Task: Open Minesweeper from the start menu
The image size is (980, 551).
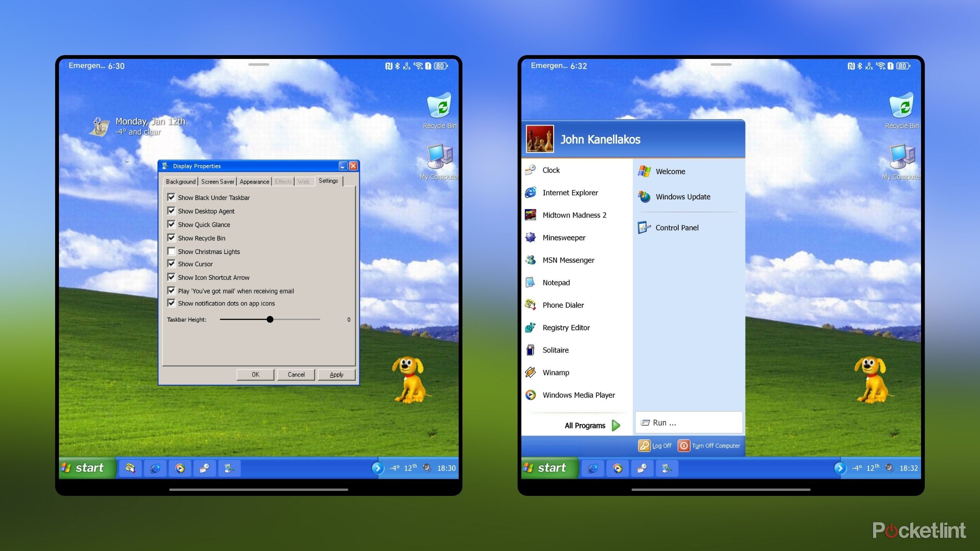Action: coord(563,238)
